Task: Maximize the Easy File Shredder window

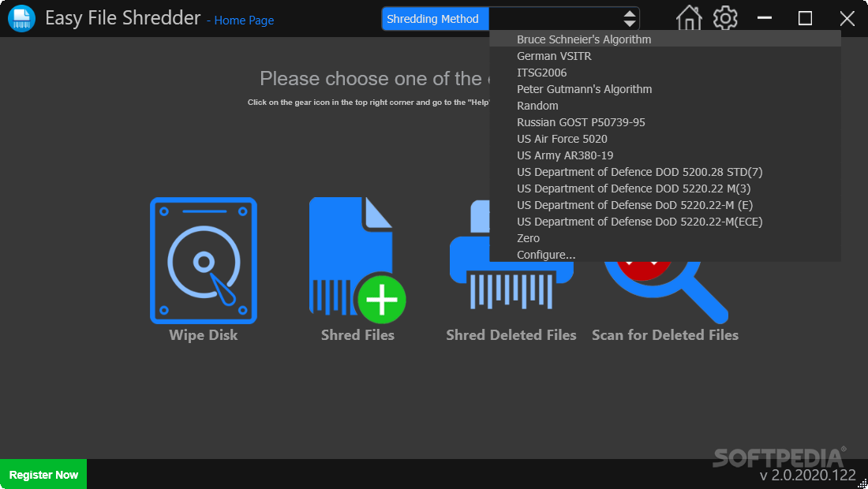Action: click(806, 18)
